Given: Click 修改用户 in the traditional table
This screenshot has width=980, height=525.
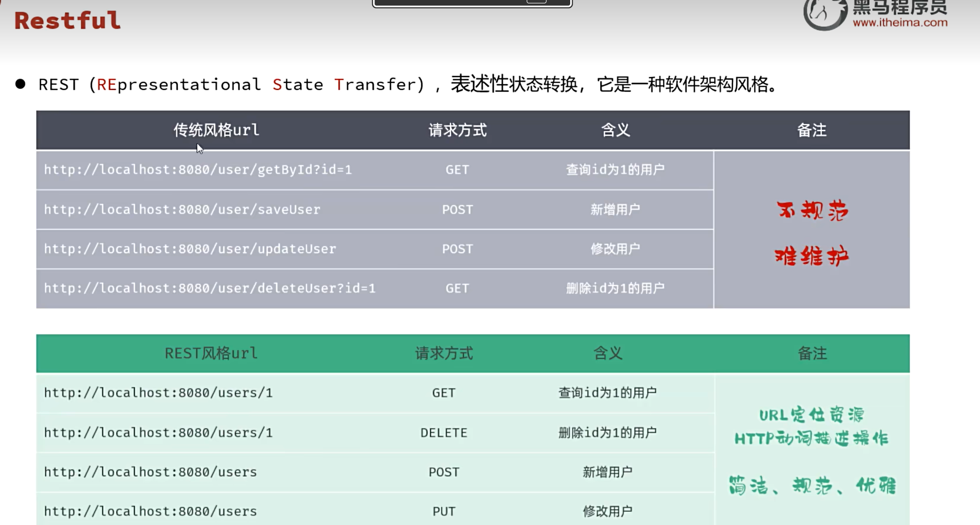Looking at the screenshot, I should tap(615, 249).
